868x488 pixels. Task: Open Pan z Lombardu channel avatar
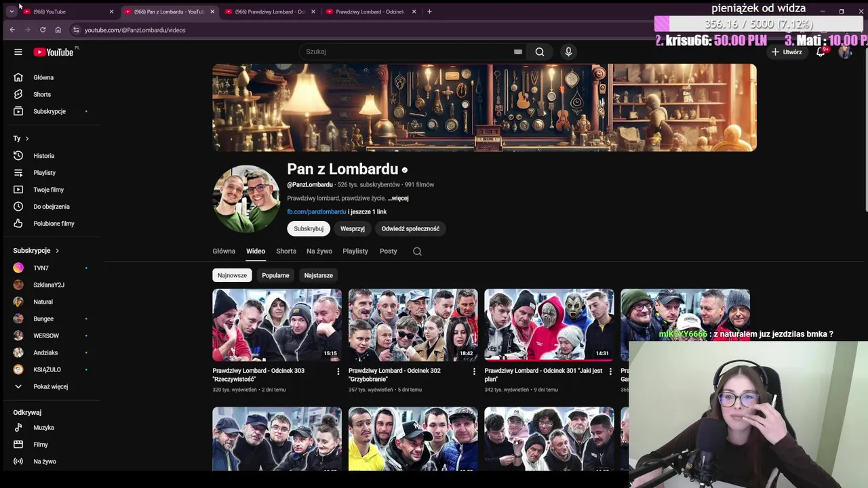pyautogui.click(x=246, y=199)
